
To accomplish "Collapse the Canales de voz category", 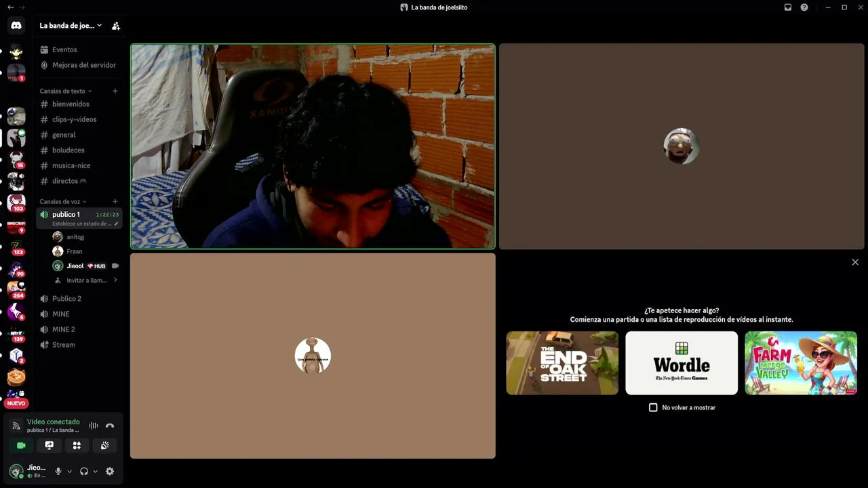I will 63,201.
